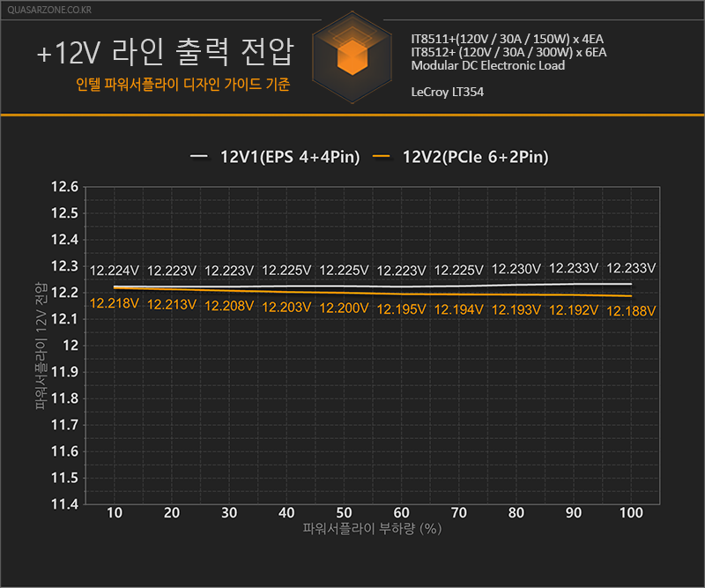Click the orange 인텔 파워서플라이 디자인 가이드 subtitle

[x=183, y=85]
